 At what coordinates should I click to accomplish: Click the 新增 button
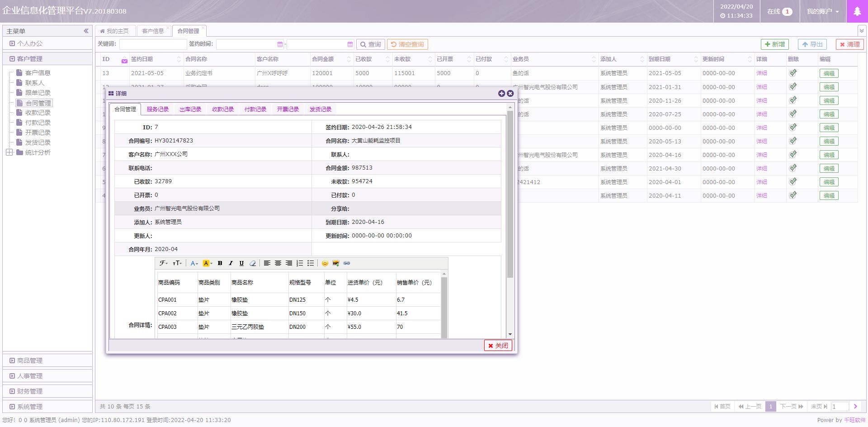pos(774,44)
